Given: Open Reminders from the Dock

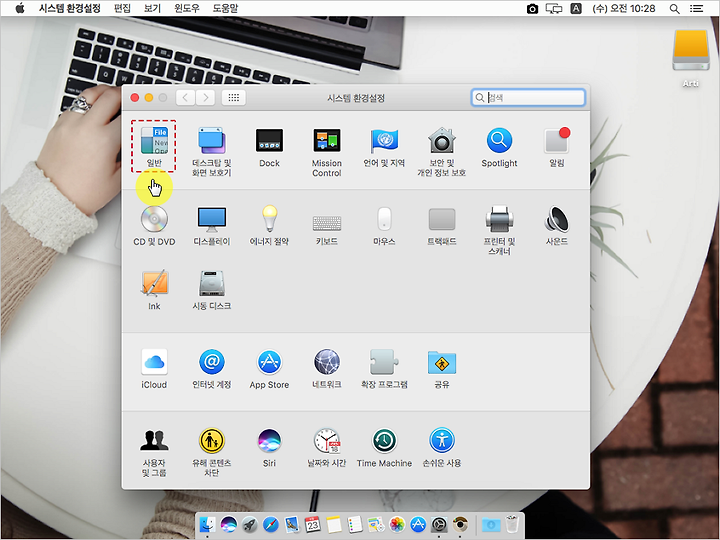Looking at the screenshot, I should (354, 524).
